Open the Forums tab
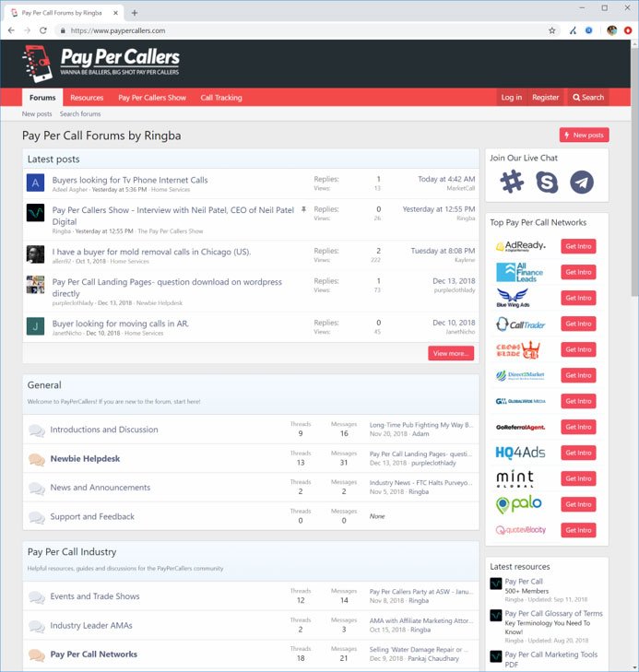 tap(42, 98)
